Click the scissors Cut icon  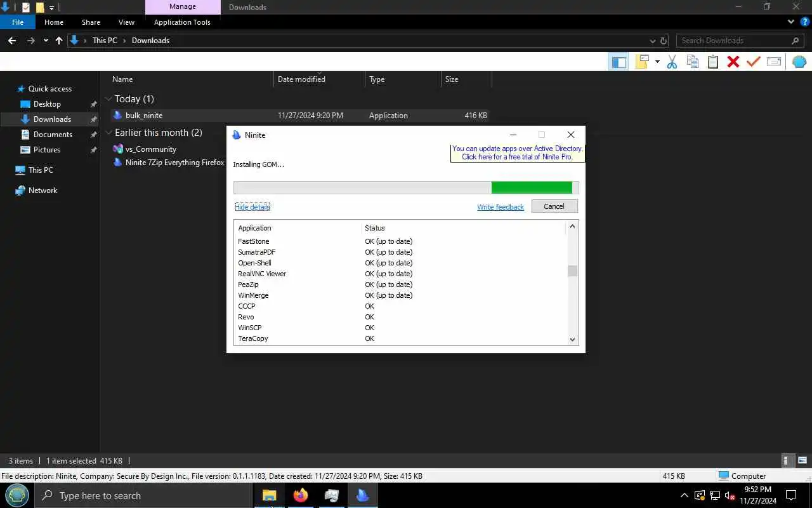[x=672, y=62]
